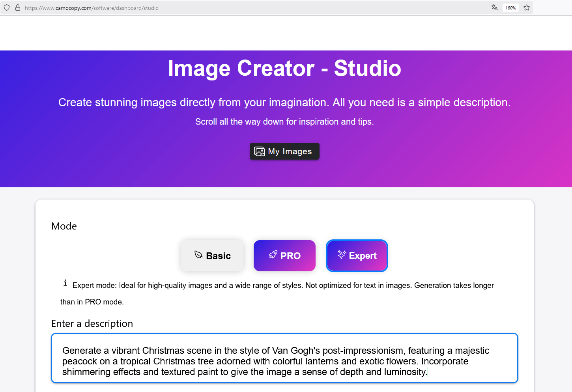Click the 'Mode' section label

(x=64, y=226)
